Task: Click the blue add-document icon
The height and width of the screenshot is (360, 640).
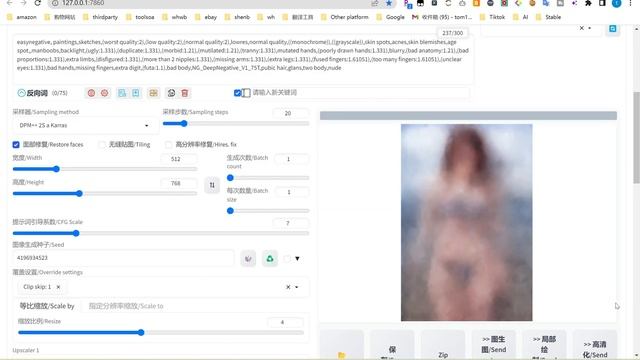Action: [136, 93]
